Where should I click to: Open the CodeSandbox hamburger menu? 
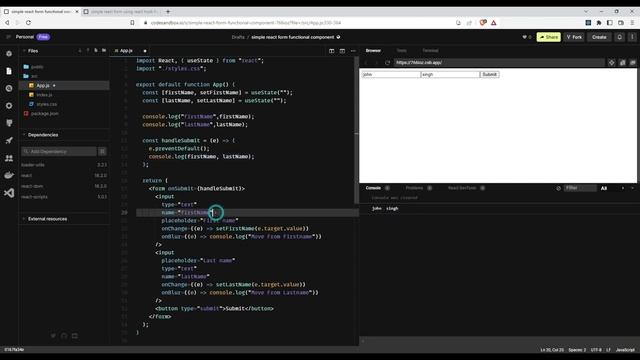(x=8, y=37)
